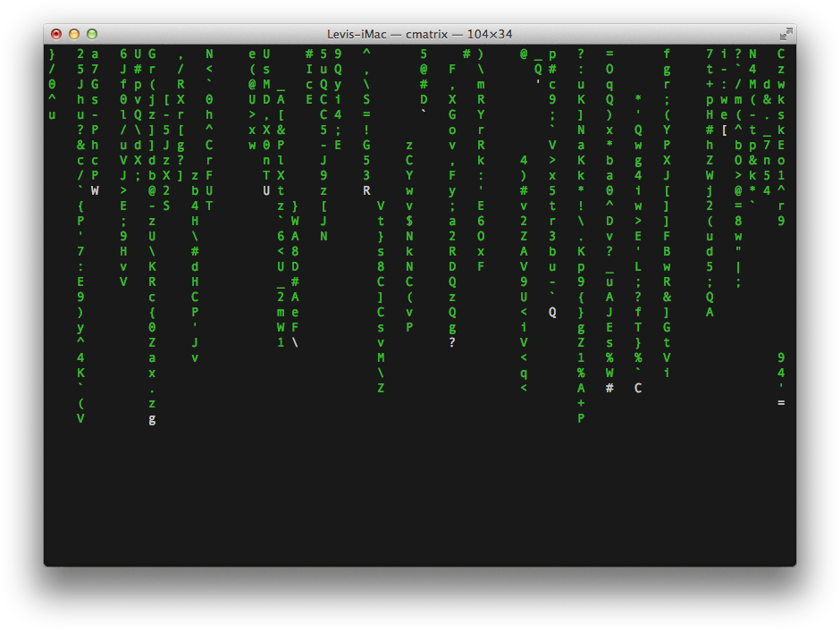Click the yellow minimize window button
Image resolution: width=840 pixels, height=630 pixels.
(x=74, y=34)
